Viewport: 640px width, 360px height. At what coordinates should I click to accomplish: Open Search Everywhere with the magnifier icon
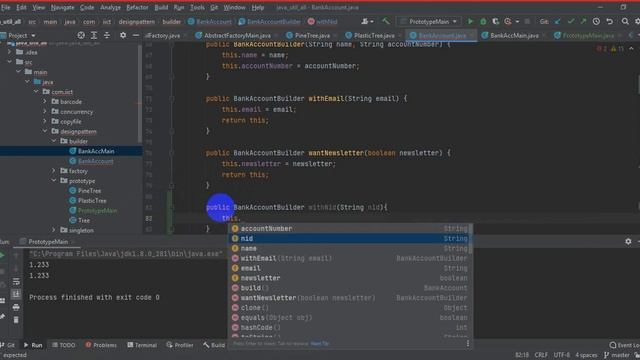pyautogui.click(x=625, y=22)
